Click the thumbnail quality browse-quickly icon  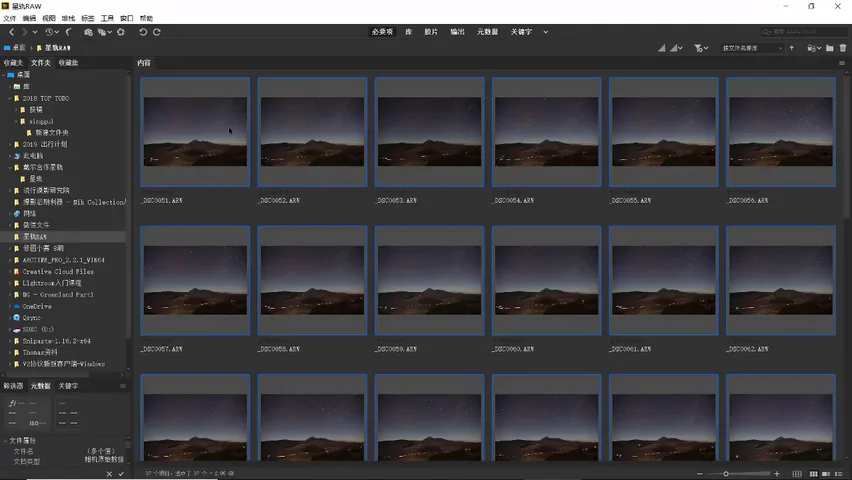[661, 48]
